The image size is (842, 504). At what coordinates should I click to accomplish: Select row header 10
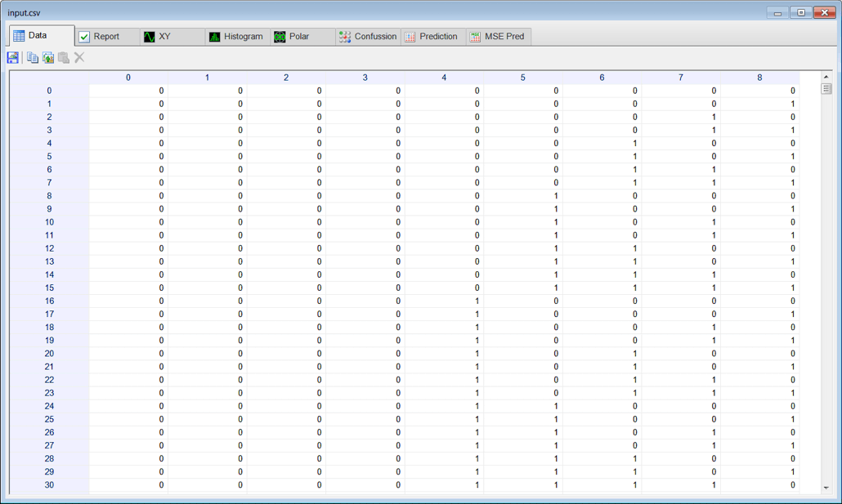(49, 222)
